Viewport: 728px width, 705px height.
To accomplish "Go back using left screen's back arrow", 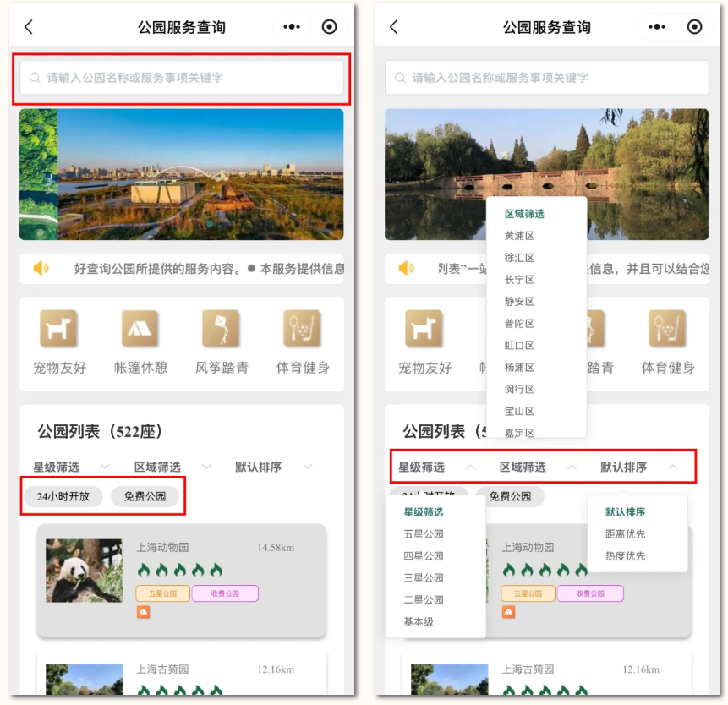I will [29, 27].
